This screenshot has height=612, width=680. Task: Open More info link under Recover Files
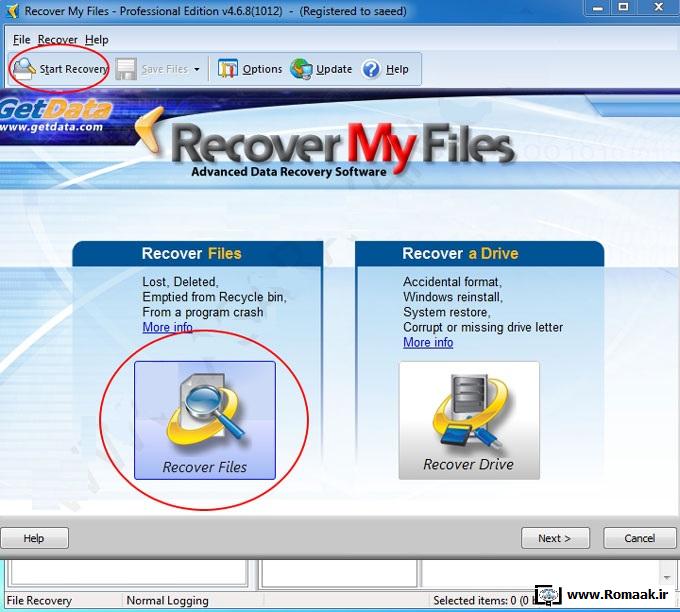[167, 327]
